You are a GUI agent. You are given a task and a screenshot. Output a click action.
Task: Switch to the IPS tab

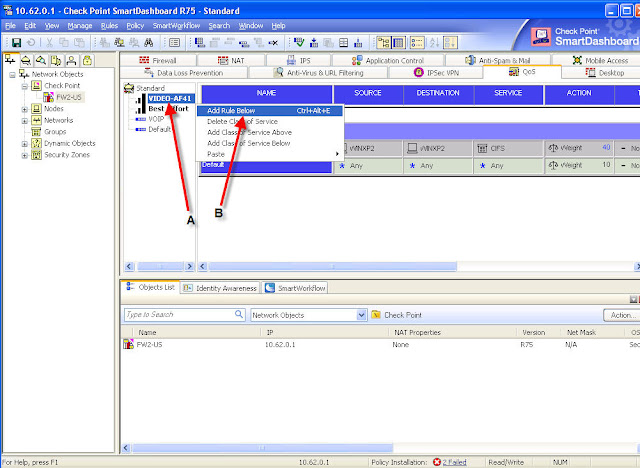(x=299, y=60)
